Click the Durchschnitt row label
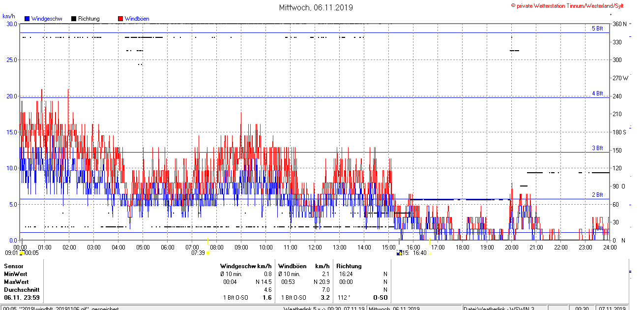The width and height of the screenshot is (644, 310). [22, 290]
